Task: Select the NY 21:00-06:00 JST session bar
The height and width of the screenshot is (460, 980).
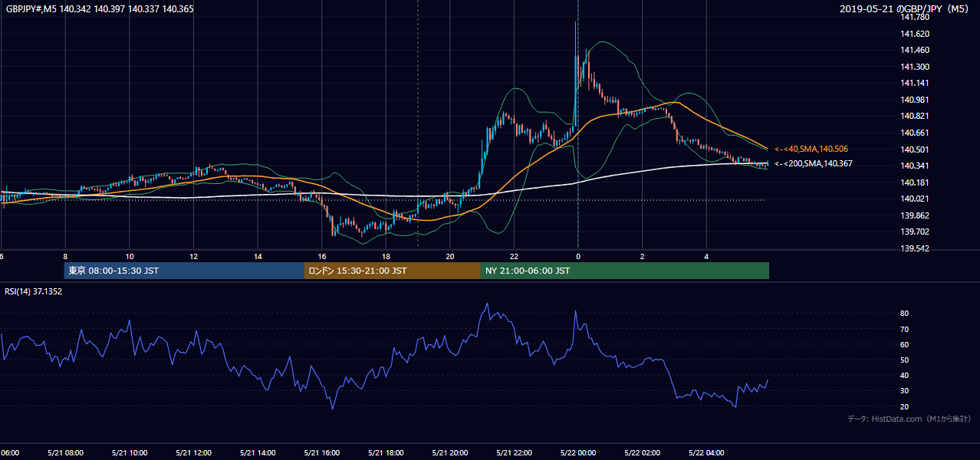Action: 625,271
